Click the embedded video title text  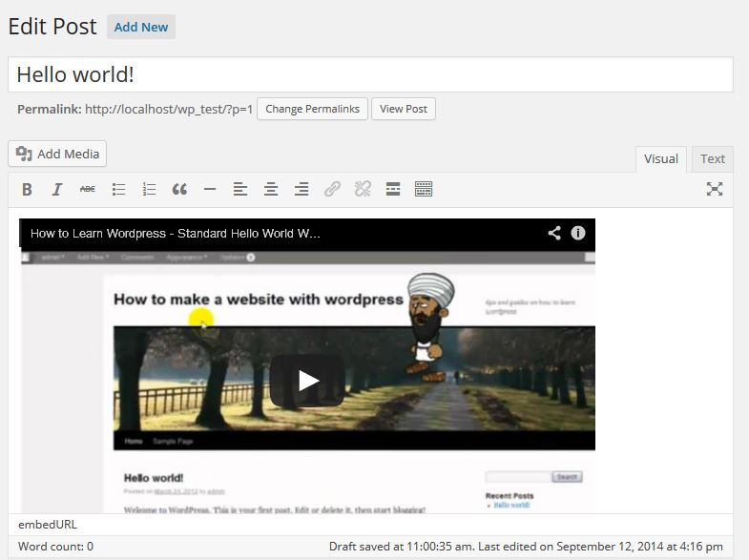tap(176, 234)
